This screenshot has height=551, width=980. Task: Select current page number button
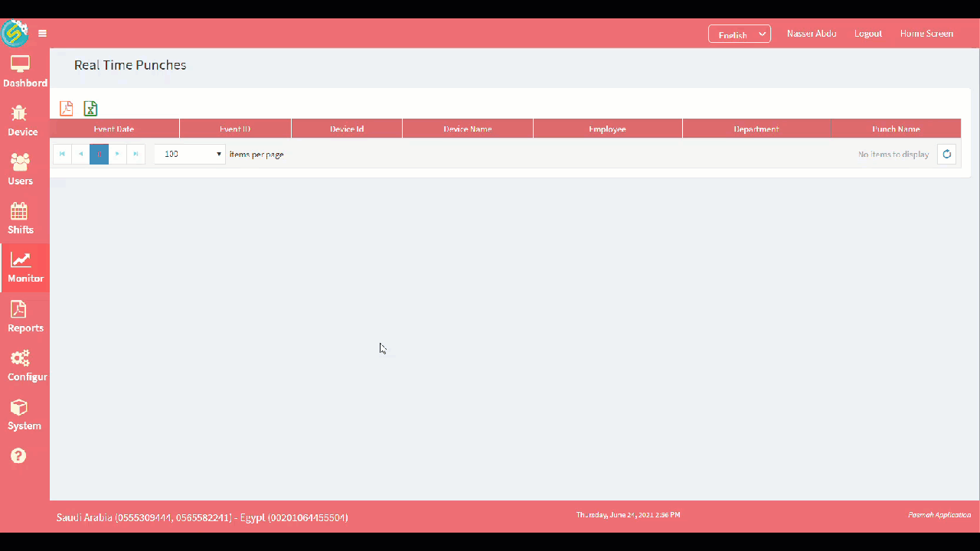click(x=99, y=154)
